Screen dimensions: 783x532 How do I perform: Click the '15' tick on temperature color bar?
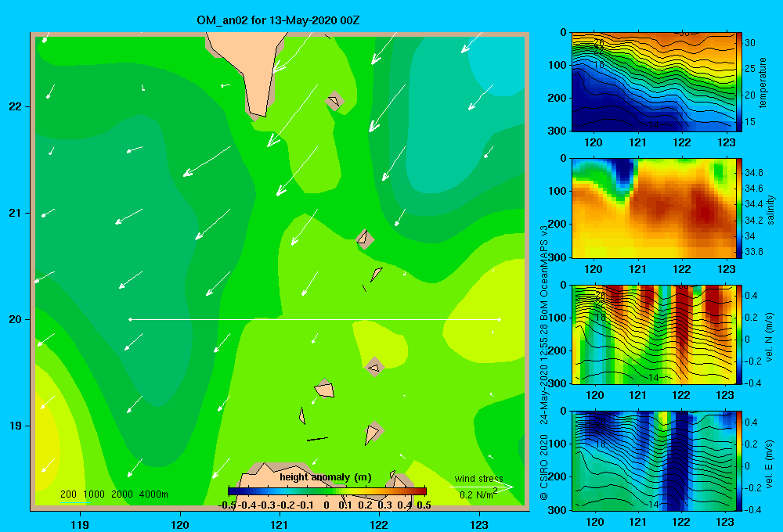(x=749, y=122)
